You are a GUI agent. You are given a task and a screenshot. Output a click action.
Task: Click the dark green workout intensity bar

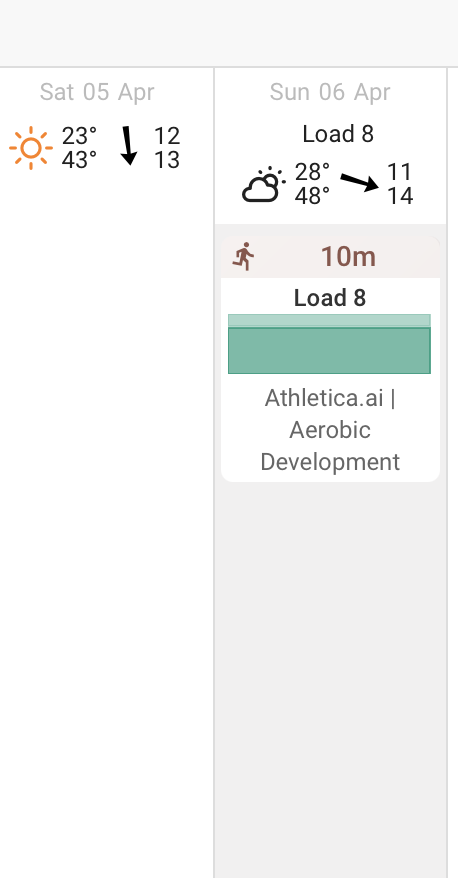click(x=329, y=351)
